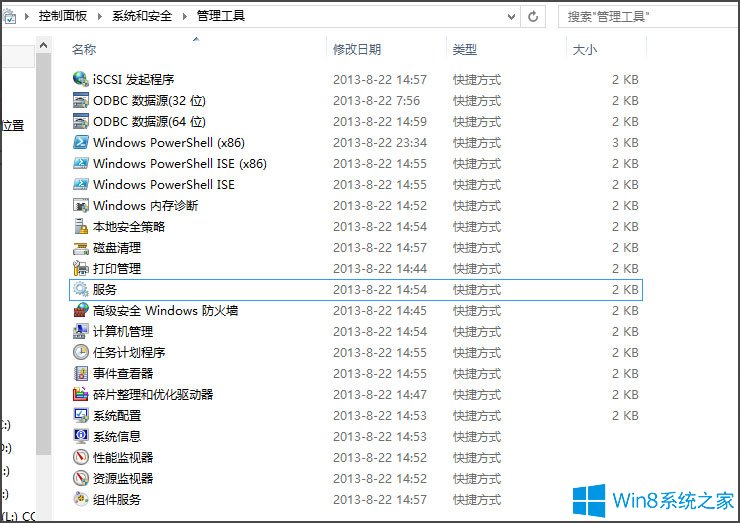
Task: Sort by the 名称 column header
Action: (x=84, y=49)
